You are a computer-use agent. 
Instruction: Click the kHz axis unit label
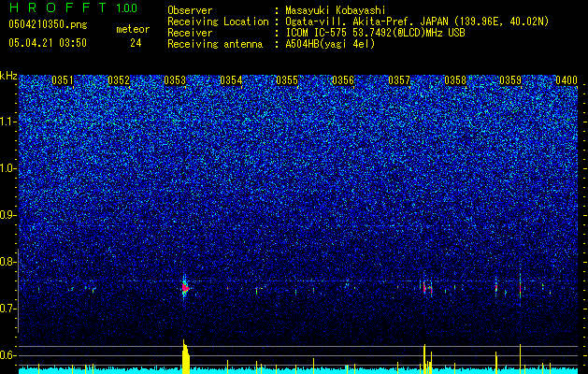coord(8,76)
